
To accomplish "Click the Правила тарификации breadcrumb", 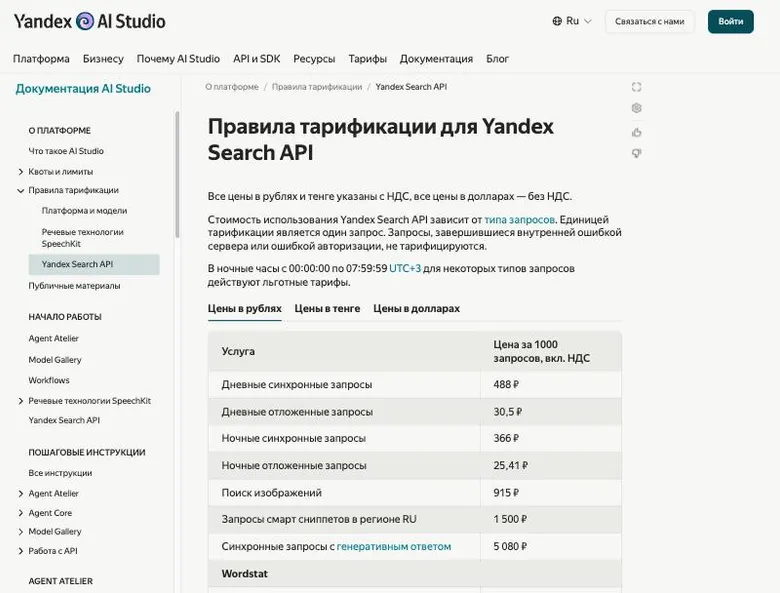I will [x=317, y=87].
